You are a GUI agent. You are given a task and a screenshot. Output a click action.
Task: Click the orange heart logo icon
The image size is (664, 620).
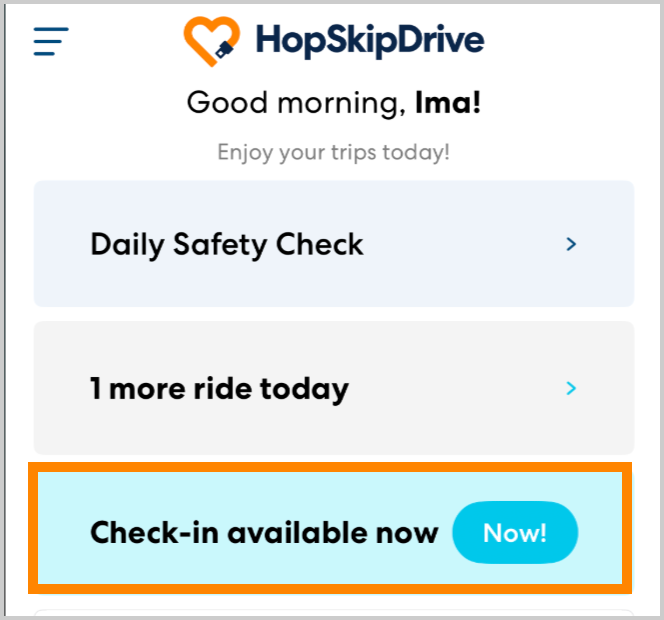click(212, 40)
